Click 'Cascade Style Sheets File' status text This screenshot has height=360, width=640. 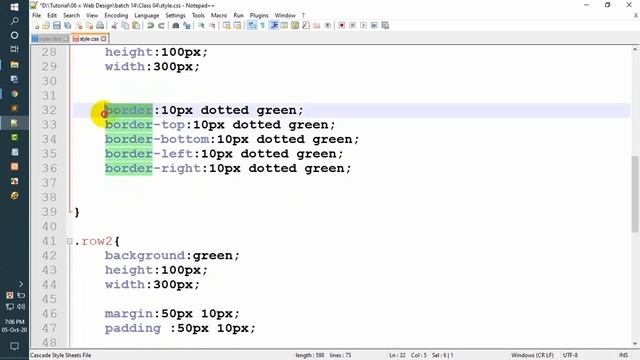(x=61, y=355)
